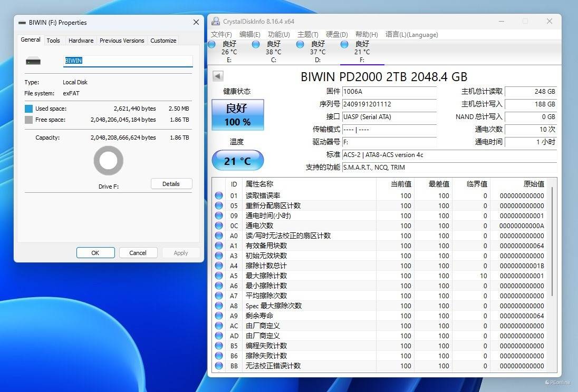This screenshot has width=578, height=392.
Task: Click the gray Free space color square
Action: [29, 120]
